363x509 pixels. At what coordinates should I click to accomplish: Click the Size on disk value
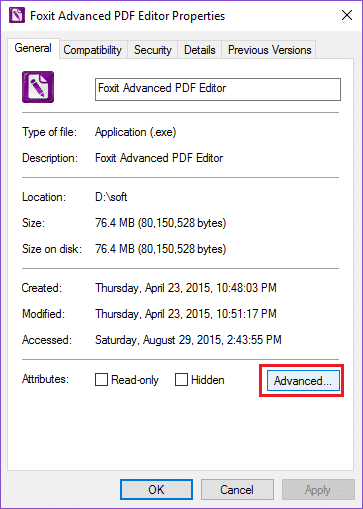point(161,249)
